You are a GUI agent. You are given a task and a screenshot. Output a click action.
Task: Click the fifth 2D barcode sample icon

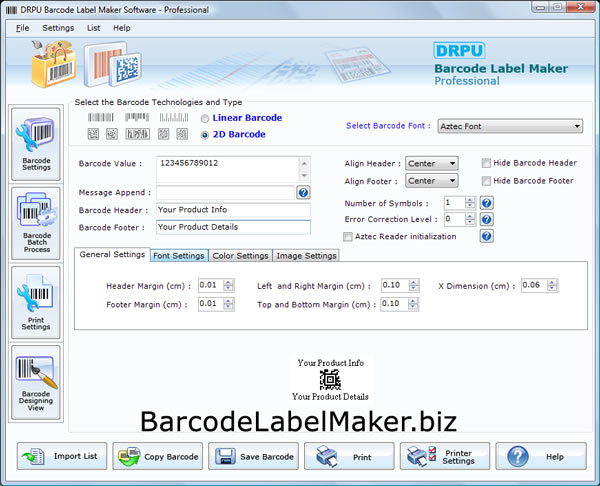(182, 134)
